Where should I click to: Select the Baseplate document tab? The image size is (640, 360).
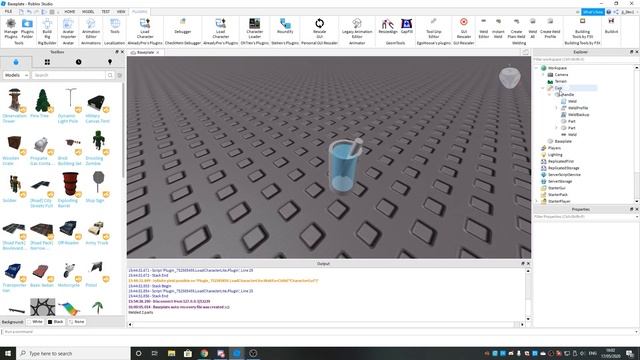(x=145, y=52)
